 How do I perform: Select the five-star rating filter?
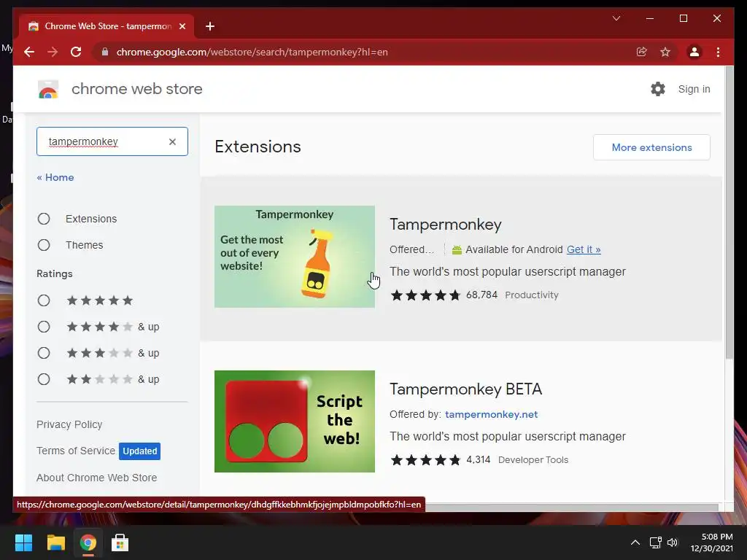point(44,300)
